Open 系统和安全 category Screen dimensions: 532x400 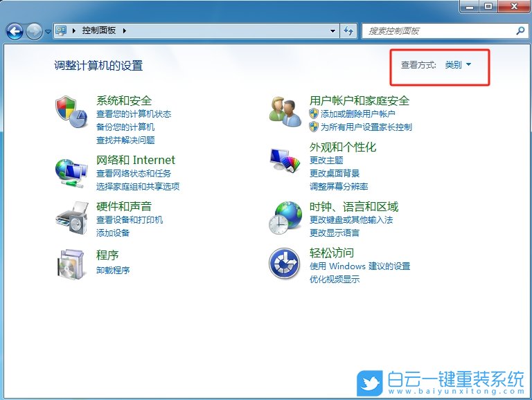(x=124, y=100)
